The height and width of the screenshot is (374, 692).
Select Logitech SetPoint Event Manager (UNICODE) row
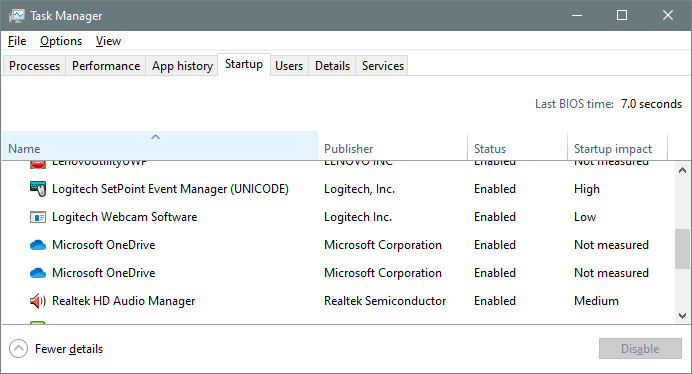point(338,189)
